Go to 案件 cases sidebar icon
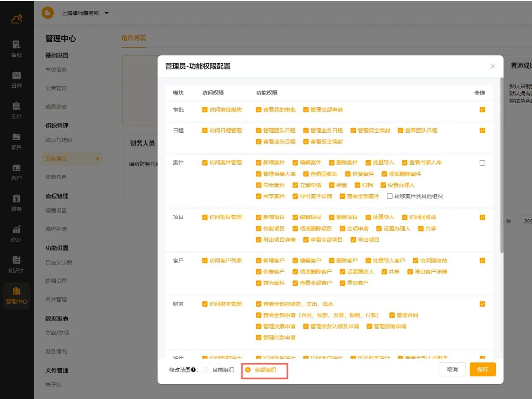 (16, 110)
